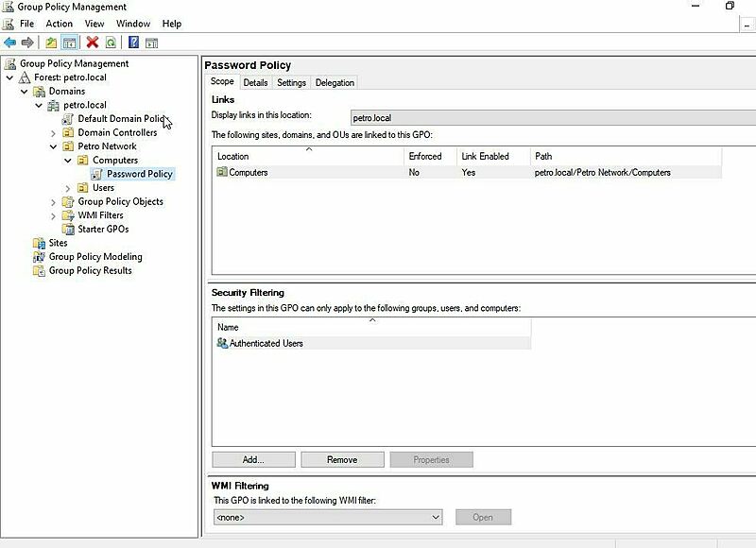Click the Forward navigation arrow
The width and height of the screenshot is (756, 548).
26,41
